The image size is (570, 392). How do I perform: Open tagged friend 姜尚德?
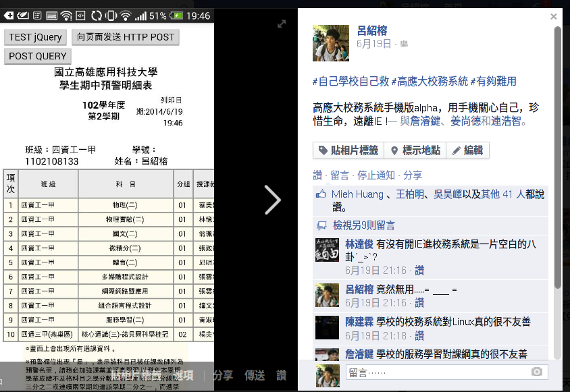click(465, 121)
